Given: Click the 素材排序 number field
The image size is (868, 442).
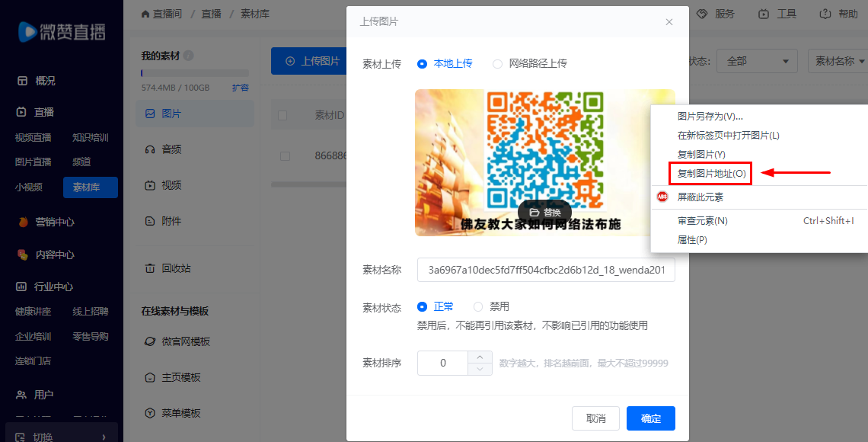Looking at the screenshot, I should coord(443,364).
